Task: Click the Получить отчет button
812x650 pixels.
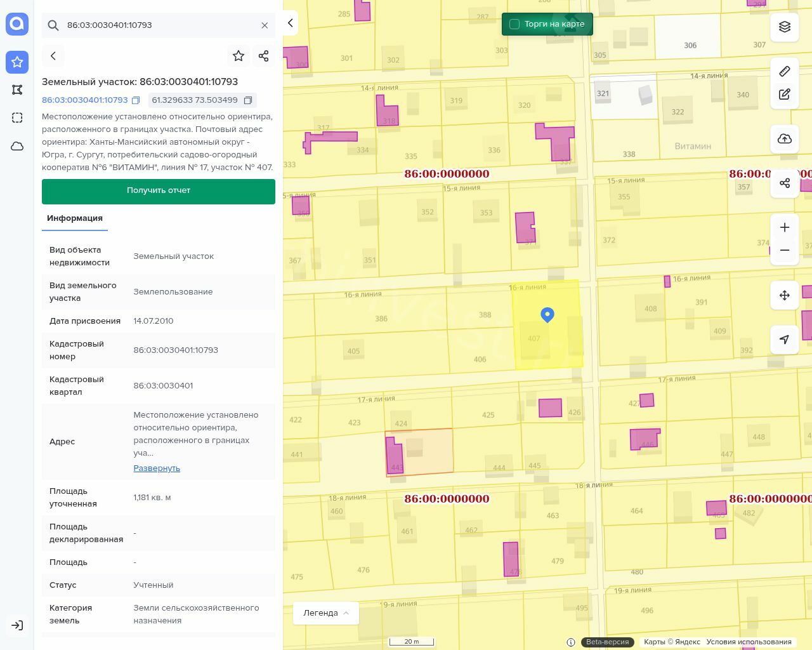Action: 159,191
